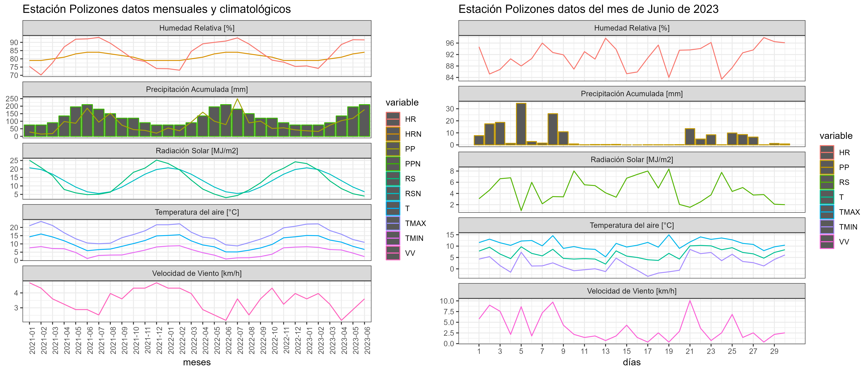Image resolution: width=868 pixels, height=372 pixels.
Task: Click the '2022-07' month tick label
Action: [x=240, y=340]
